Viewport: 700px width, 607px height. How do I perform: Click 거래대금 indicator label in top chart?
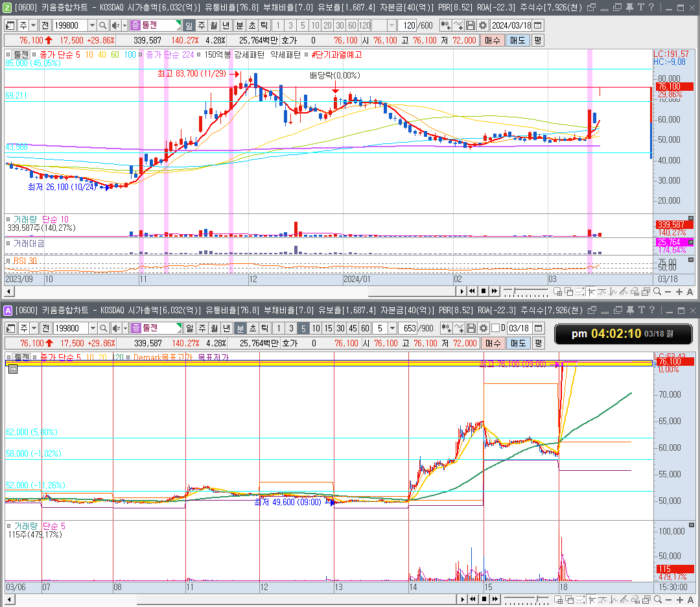pos(29,243)
